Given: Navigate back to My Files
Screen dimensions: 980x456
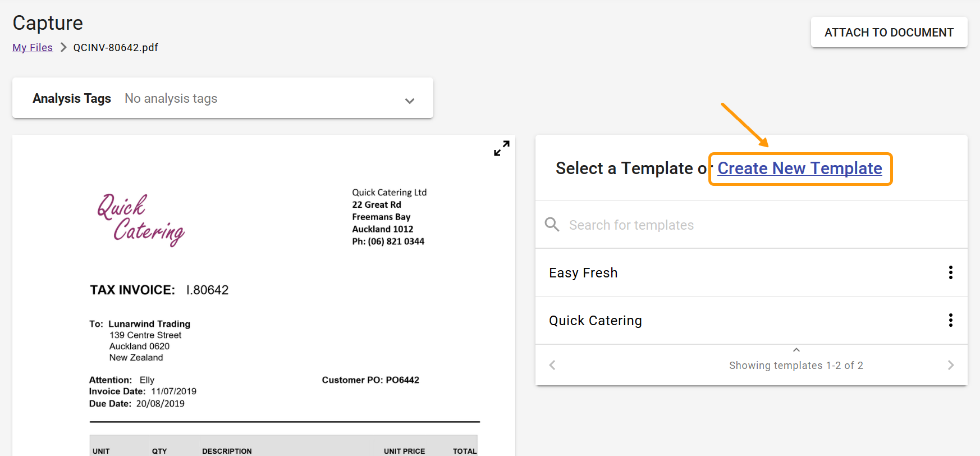Looking at the screenshot, I should point(33,48).
